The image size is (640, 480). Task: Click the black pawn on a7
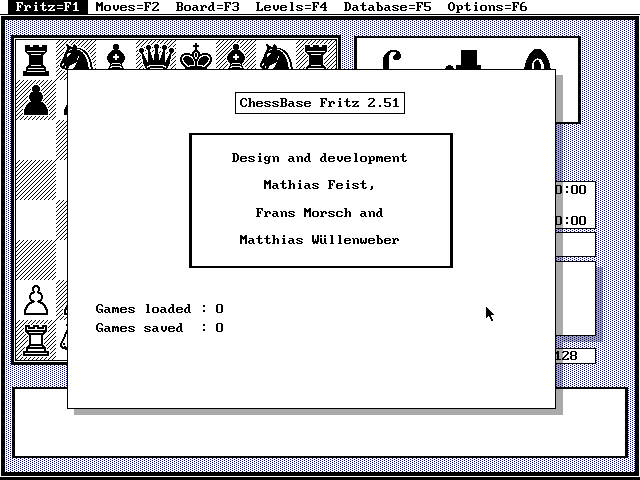(36, 100)
